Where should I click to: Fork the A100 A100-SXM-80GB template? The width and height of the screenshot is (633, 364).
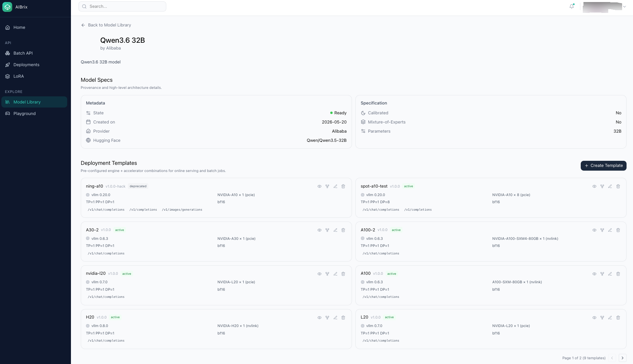[602, 274]
